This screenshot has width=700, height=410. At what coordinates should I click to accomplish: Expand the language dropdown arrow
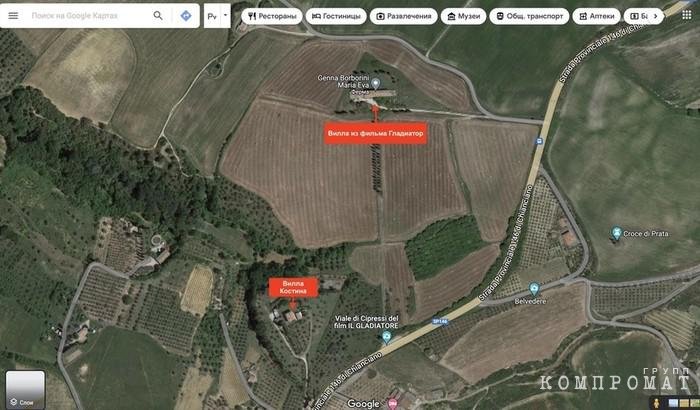(x=225, y=16)
